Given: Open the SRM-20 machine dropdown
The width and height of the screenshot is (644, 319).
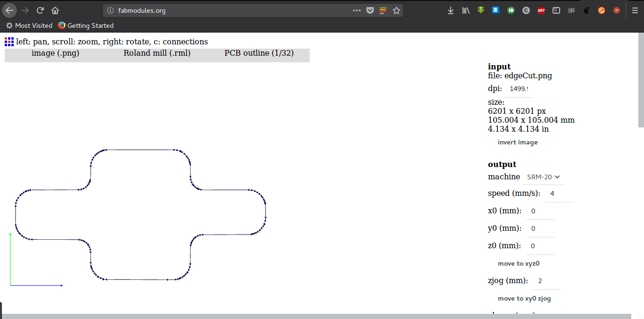Looking at the screenshot, I should (543, 177).
